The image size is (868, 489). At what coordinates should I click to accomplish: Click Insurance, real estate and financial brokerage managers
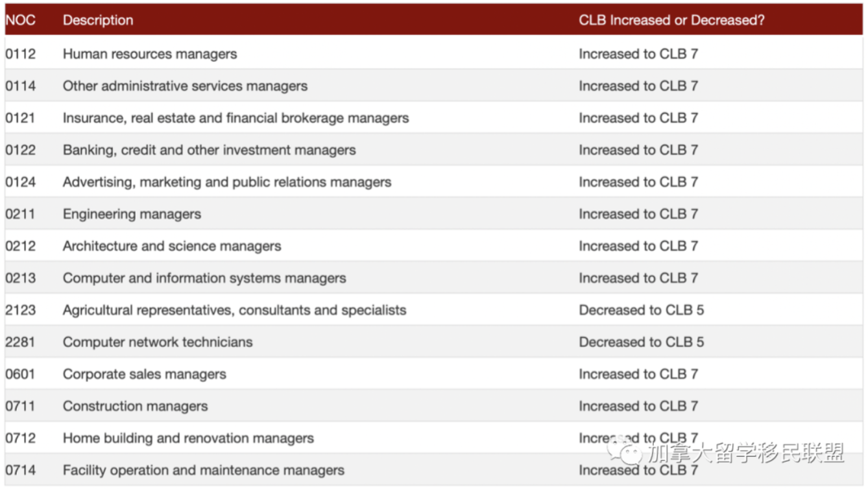235,118
